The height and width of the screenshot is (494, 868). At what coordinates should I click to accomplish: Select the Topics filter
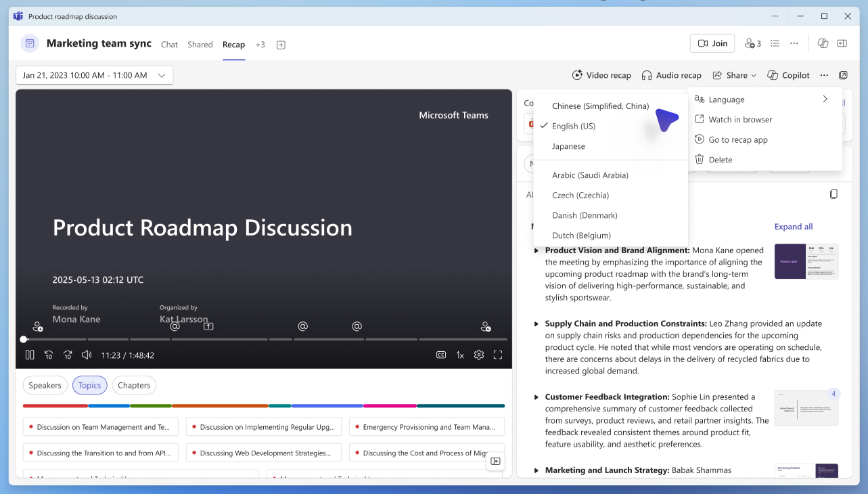(x=89, y=385)
